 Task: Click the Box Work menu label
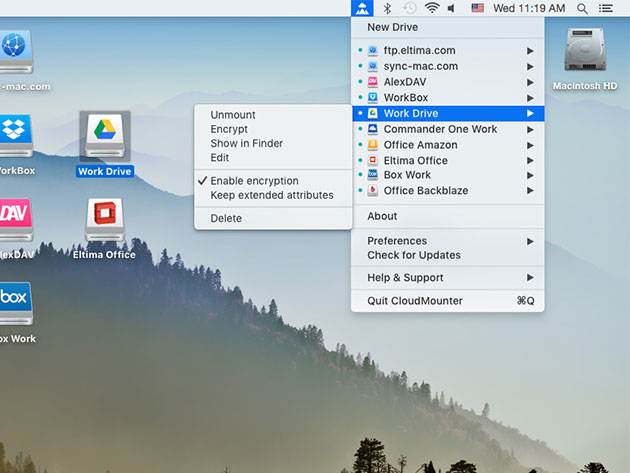(x=407, y=175)
